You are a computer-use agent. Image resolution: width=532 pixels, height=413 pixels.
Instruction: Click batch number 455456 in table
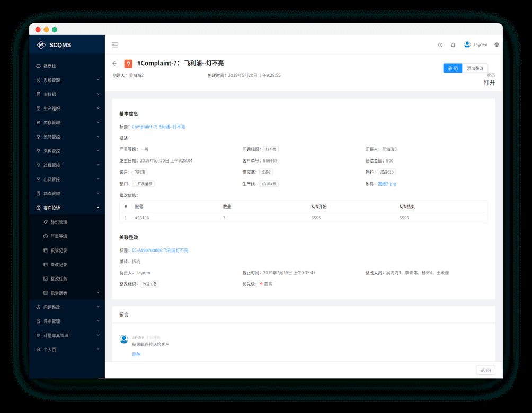(x=142, y=218)
